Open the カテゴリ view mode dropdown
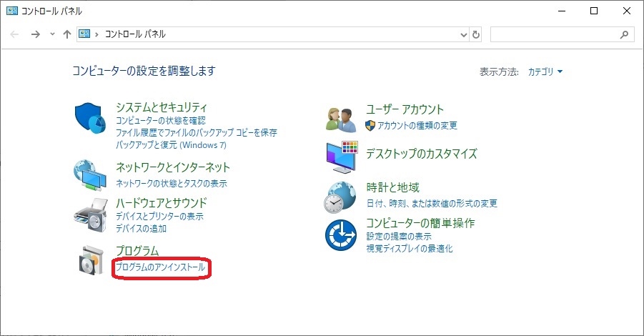The image size is (644, 336). click(x=545, y=72)
